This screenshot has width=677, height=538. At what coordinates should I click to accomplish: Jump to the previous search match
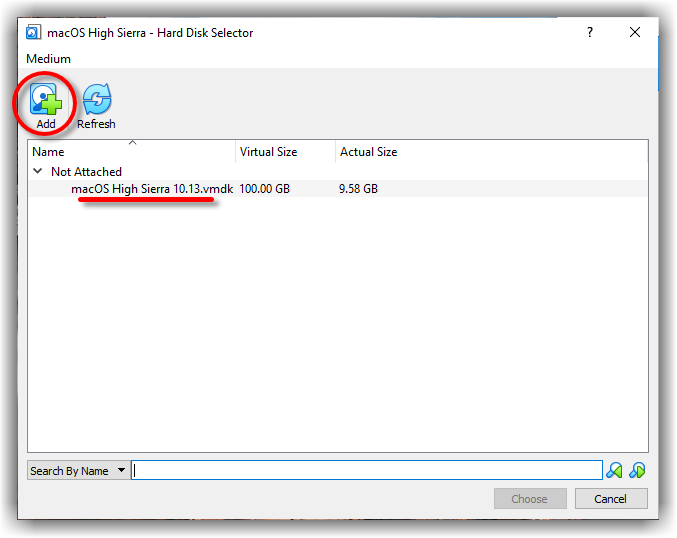pyautogui.click(x=615, y=470)
